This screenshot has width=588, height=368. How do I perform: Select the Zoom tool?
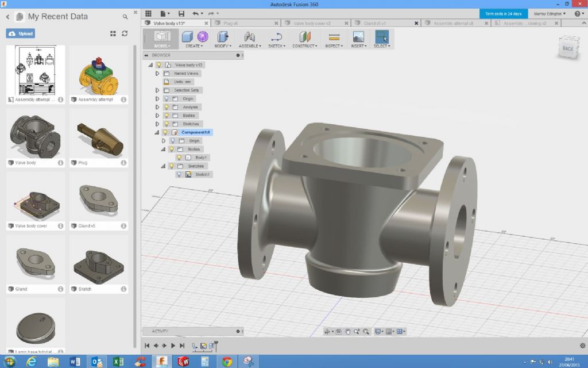357,332
